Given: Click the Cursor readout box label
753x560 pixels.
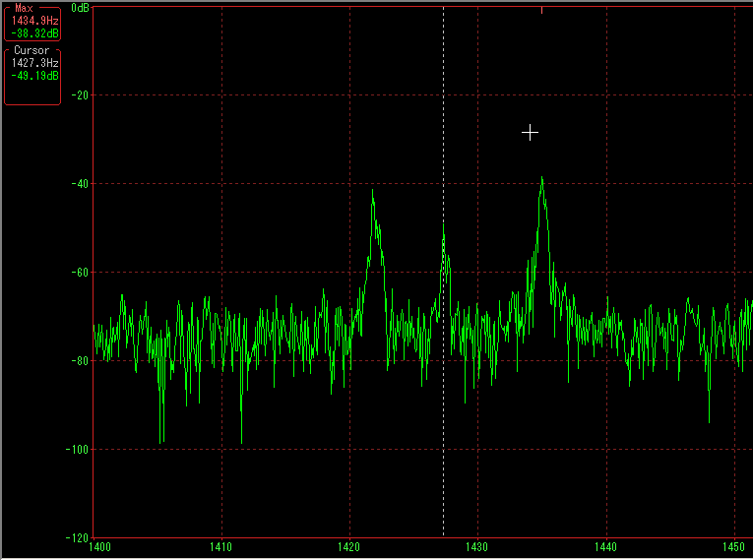Looking at the screenshot, I should point(31,50).
